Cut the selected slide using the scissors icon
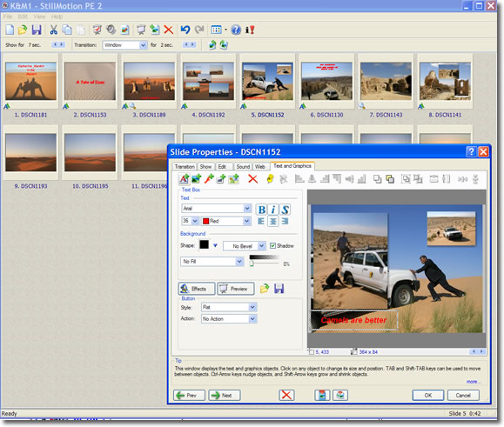 click(x=53, y=30)
